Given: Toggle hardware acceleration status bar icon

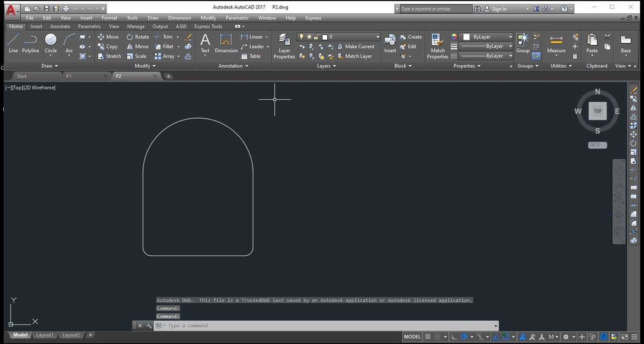Looking at the screenshot, I should (x=604, y=337).
